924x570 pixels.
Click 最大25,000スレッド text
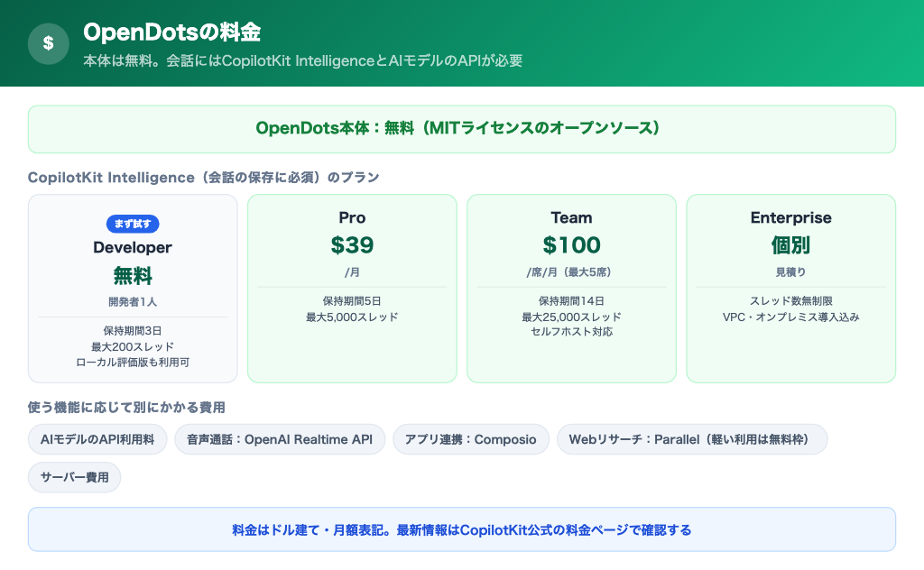[571, 317]
